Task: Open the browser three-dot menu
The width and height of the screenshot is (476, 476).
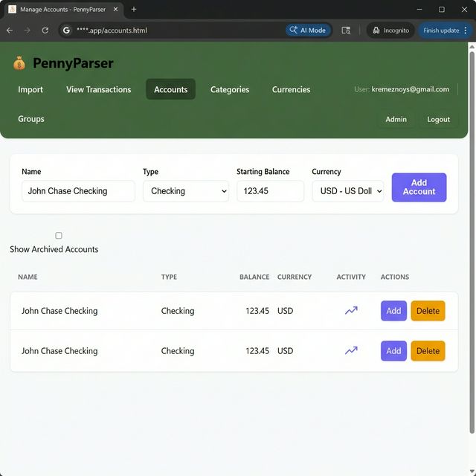Action: 466,30
